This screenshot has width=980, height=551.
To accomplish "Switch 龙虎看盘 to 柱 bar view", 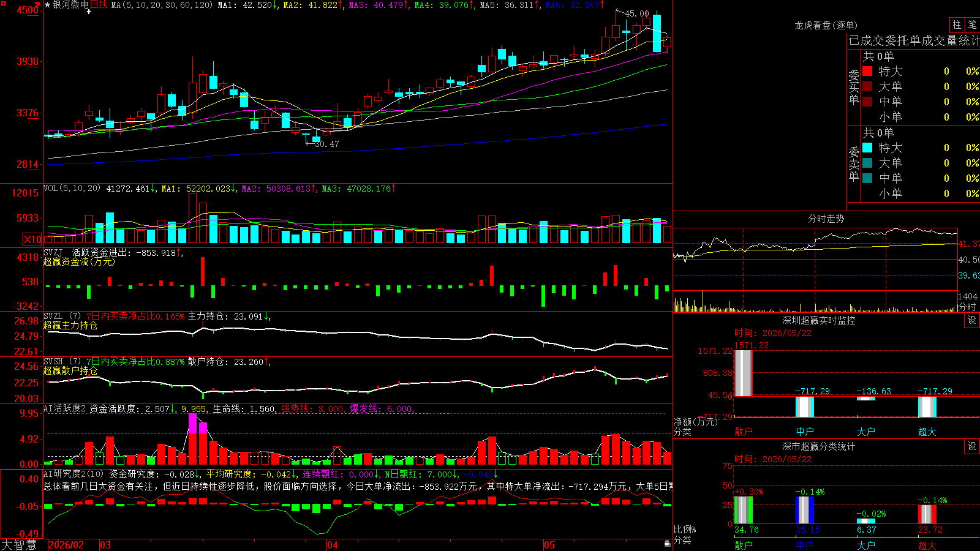I will pyautogui.click(x=957, y=25).
